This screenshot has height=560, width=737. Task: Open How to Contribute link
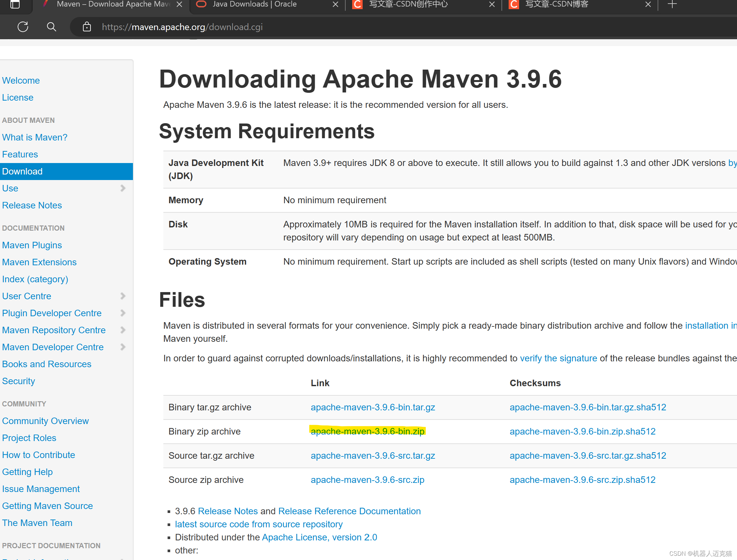coord(38,455)
